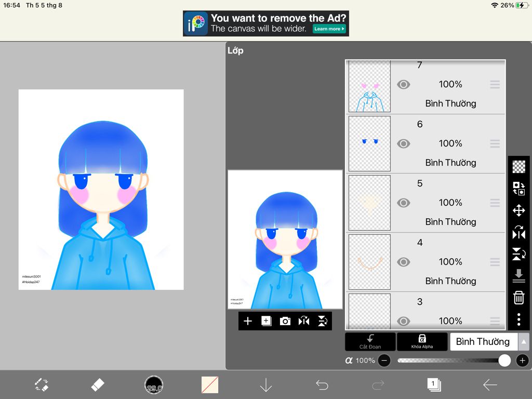
Task: Click the Cắt Đoạn clipping button
Action: pyautogui.click(x=370, y=342)
